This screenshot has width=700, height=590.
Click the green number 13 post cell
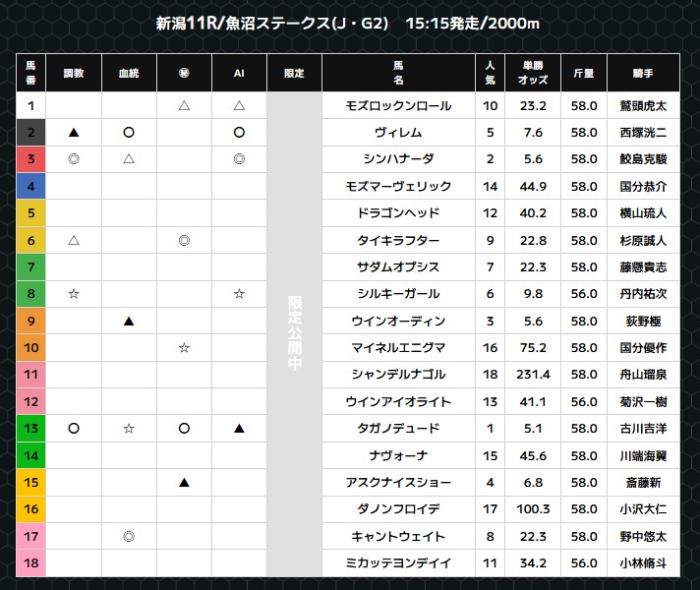30,429
